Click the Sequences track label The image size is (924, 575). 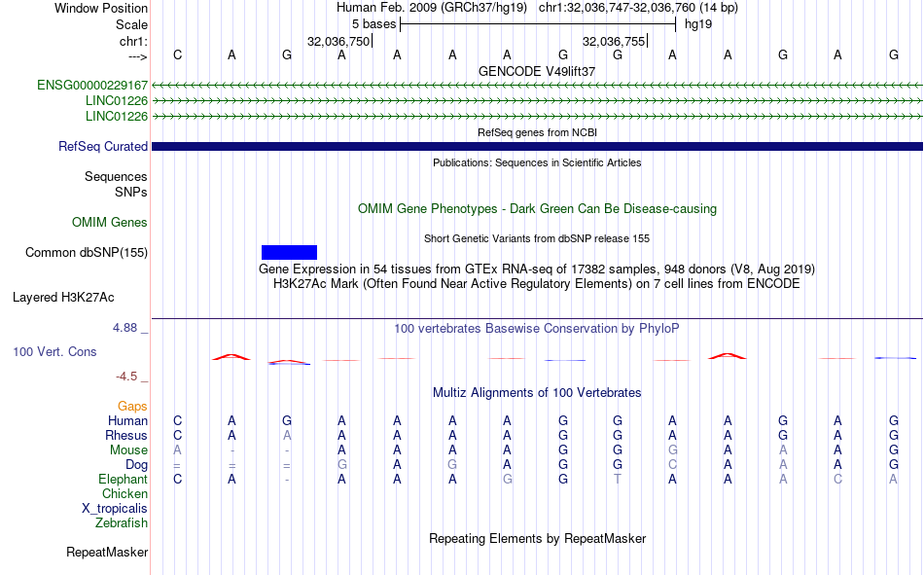click(116, 176)
